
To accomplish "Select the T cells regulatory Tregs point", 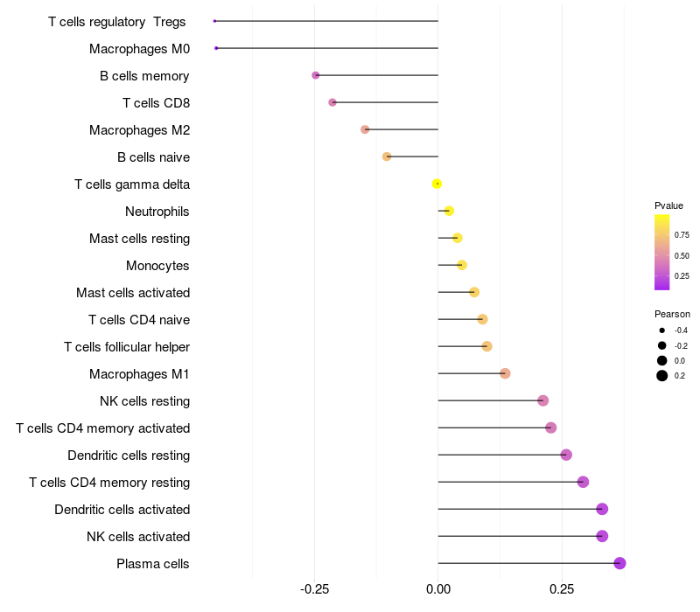I will [214, 21].
